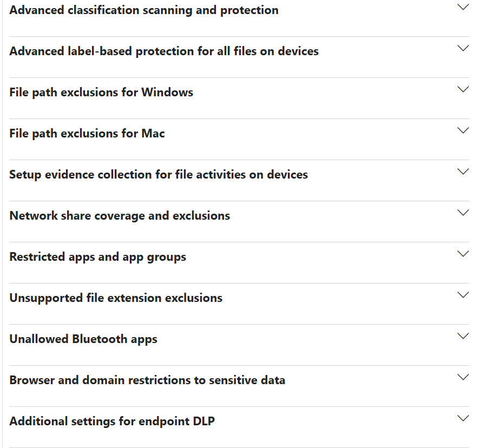Open File path exclusions for Mac chevron

tap(463, 131)
